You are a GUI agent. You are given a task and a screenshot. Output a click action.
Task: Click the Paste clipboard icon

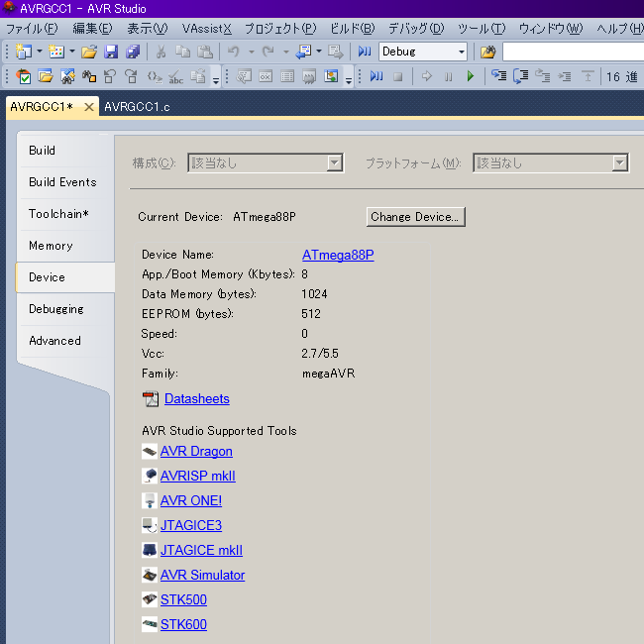(x=205, y=52)
